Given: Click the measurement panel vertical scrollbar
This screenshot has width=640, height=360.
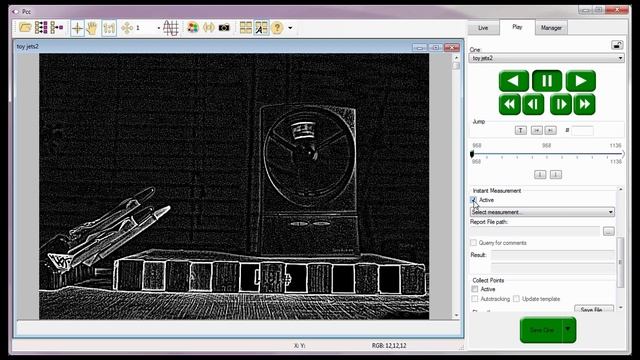Looking at the screenshot, I should click(x=620, y=262).
